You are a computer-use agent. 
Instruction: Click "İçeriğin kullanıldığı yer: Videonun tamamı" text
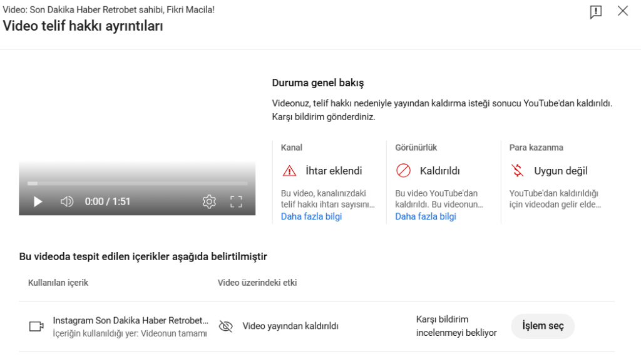click(x=130, y=333)
